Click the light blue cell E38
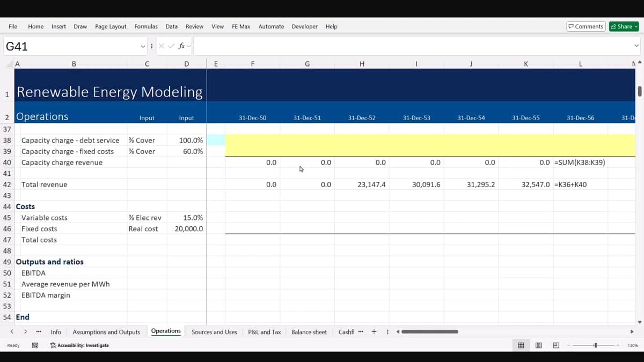 click(x=216, y=140)
